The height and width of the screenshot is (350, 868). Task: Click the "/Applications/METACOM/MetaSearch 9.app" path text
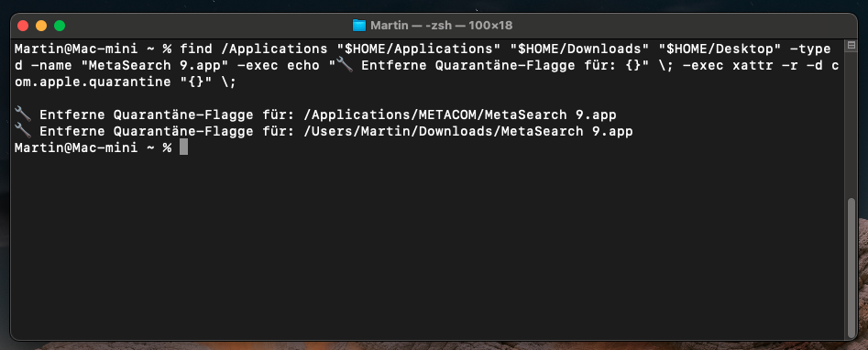[460, 115]
